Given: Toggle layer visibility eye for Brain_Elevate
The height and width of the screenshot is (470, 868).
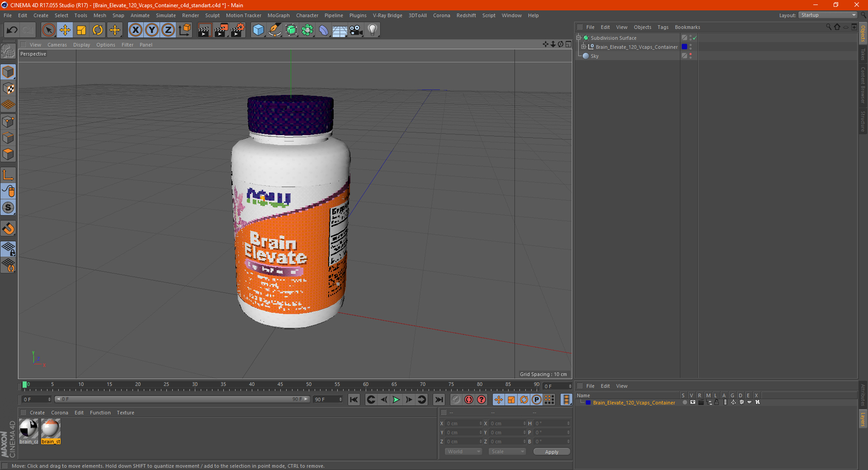Looking at the screenshot, I should 693,402.
